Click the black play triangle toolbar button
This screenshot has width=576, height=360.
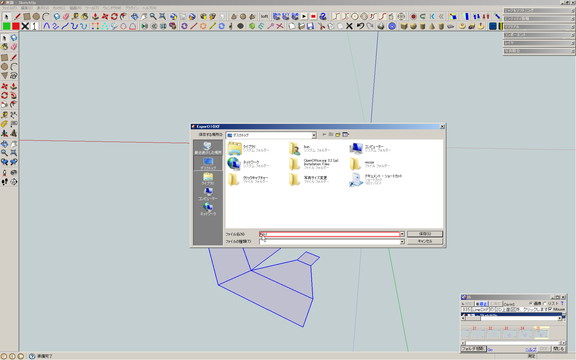click(304, 17)
